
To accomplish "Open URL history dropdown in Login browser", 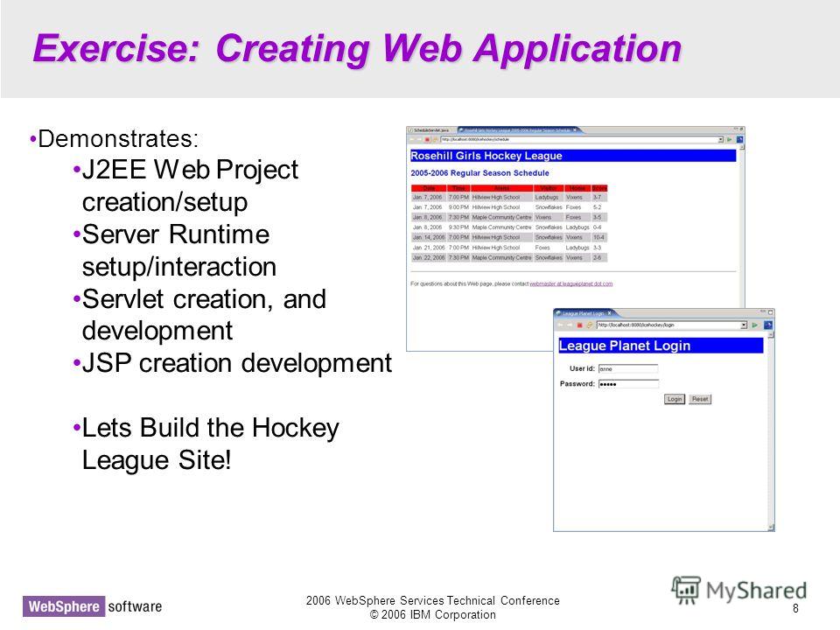I will pyautogui.click(x=744, y=325).
